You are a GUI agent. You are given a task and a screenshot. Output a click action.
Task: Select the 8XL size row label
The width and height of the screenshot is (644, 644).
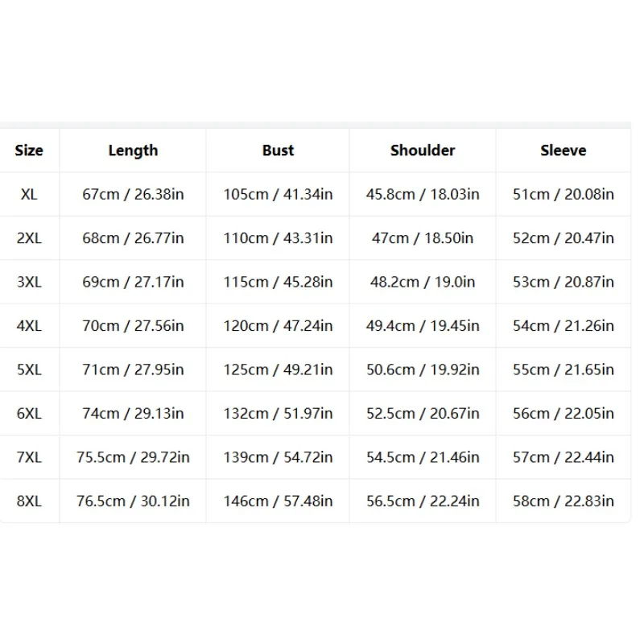(29, 501)
